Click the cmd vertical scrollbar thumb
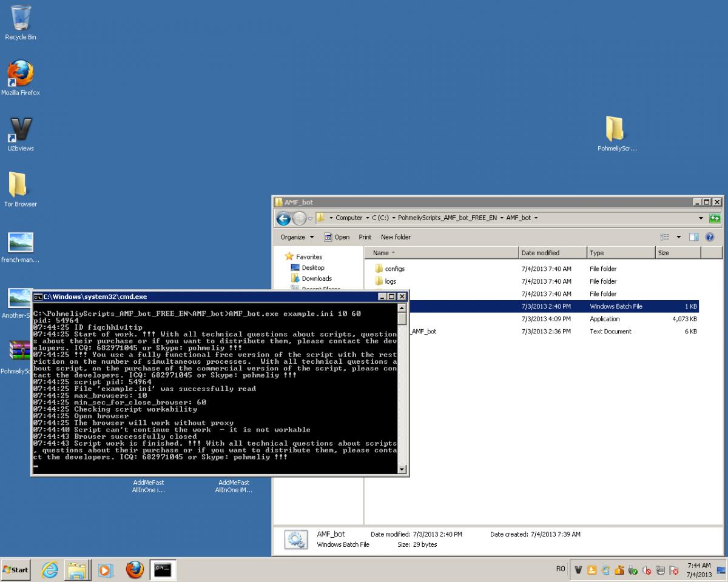 (402, 319)
